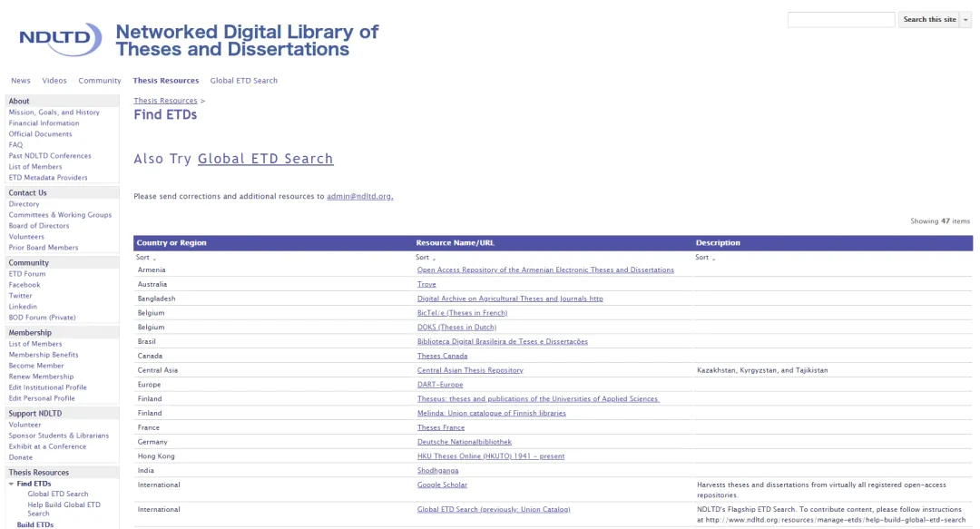Open the News menu item
Image resolution: width=980 pixels, height=529 pixels.
21,81
